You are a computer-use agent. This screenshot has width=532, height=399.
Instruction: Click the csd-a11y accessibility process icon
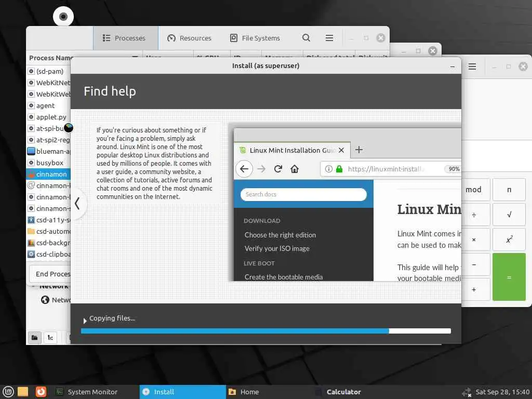pyautogui.click(x=31, y=220)
